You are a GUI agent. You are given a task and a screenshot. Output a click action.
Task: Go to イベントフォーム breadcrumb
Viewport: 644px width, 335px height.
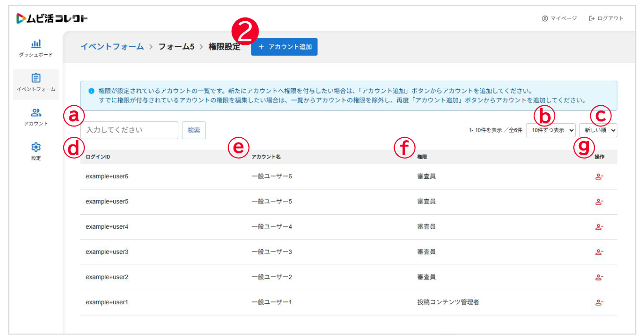tap(112, 47)
